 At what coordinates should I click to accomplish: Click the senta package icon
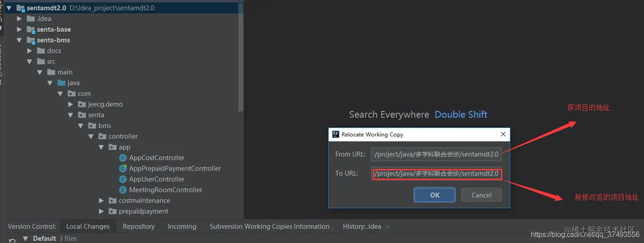tap(82, 115)
